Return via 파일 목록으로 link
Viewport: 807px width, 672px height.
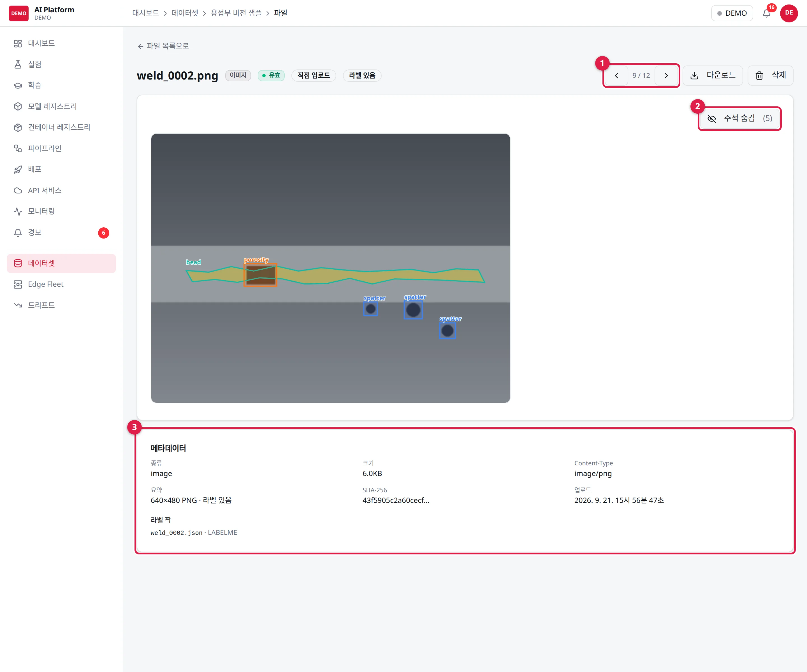[x=163, y=46]
